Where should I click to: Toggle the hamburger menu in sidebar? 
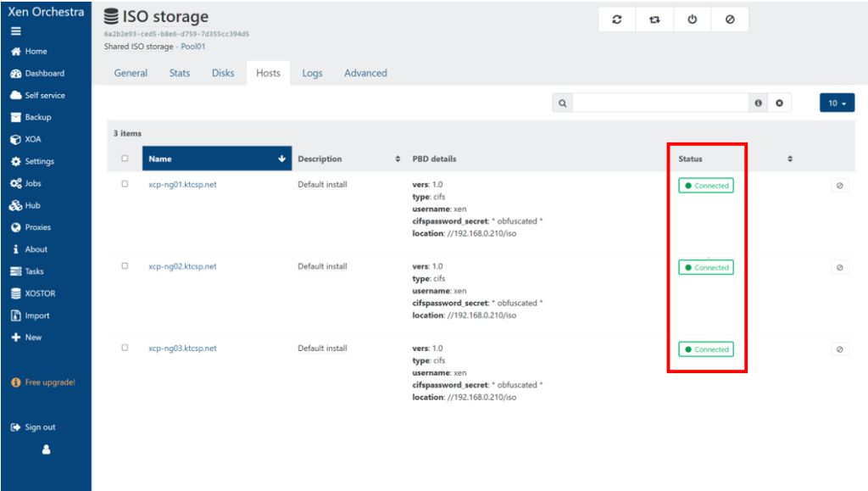(x=15, y=31)
